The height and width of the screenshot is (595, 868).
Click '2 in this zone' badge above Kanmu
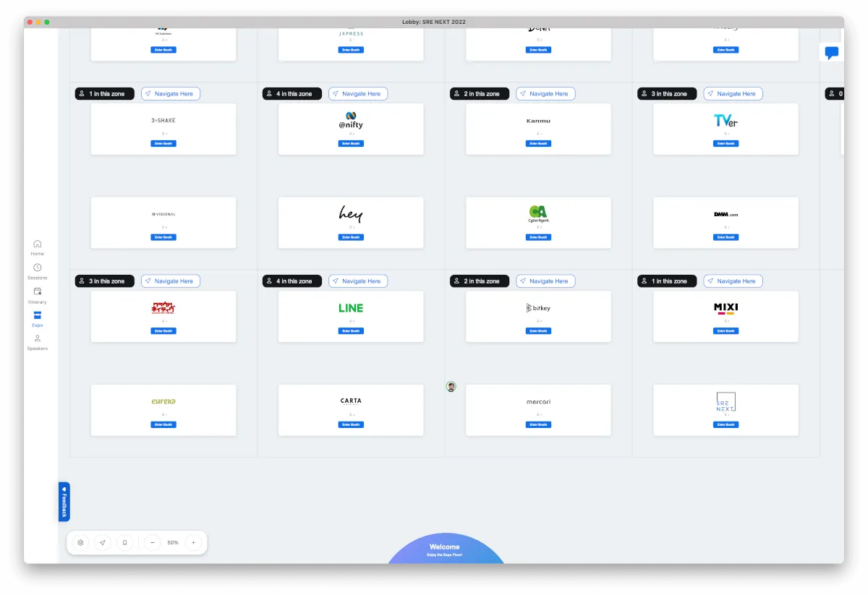[480, 94]
